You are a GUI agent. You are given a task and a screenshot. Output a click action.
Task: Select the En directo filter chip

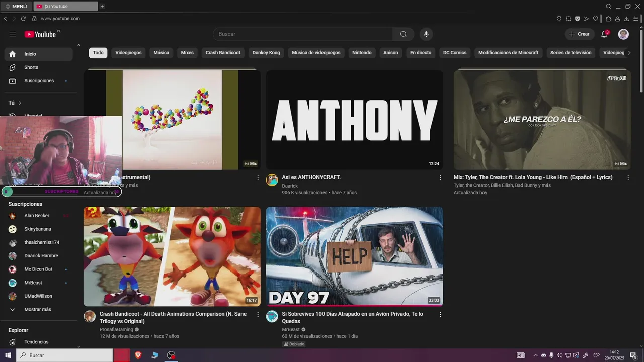tap(421, 53)
